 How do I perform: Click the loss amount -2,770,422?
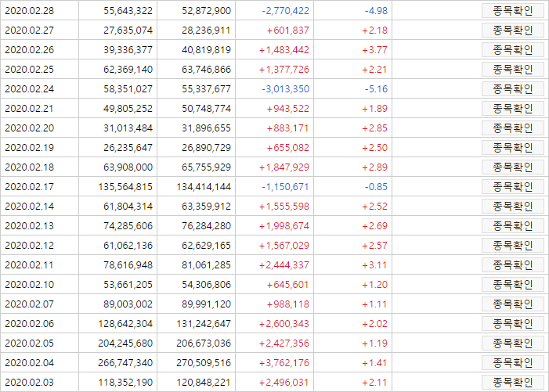(x=285, y=11)
